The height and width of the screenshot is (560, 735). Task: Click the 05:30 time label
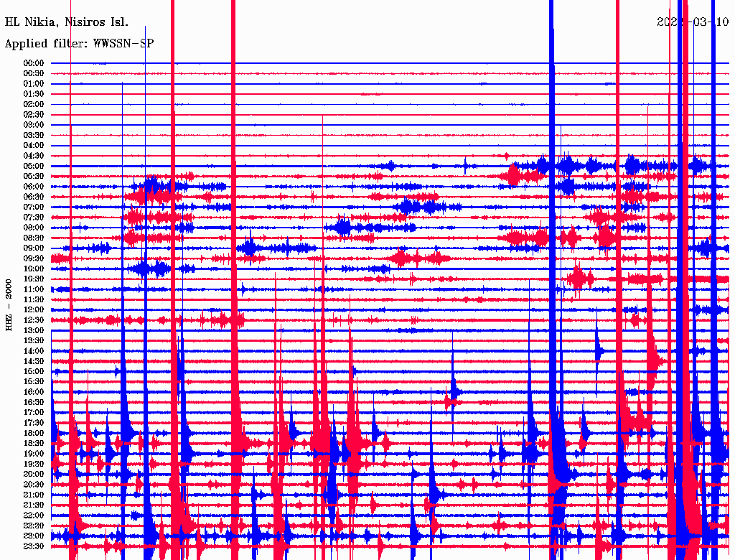33,176
